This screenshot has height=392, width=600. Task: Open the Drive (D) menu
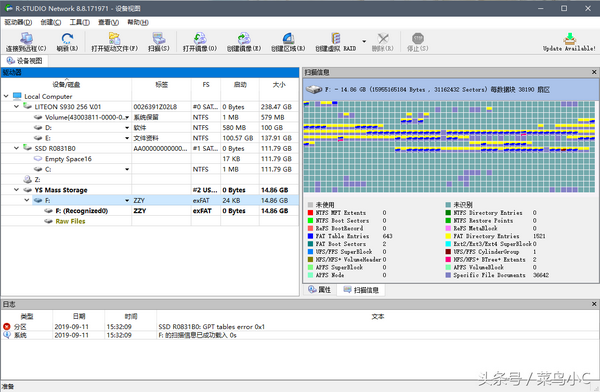click(18, 22)
